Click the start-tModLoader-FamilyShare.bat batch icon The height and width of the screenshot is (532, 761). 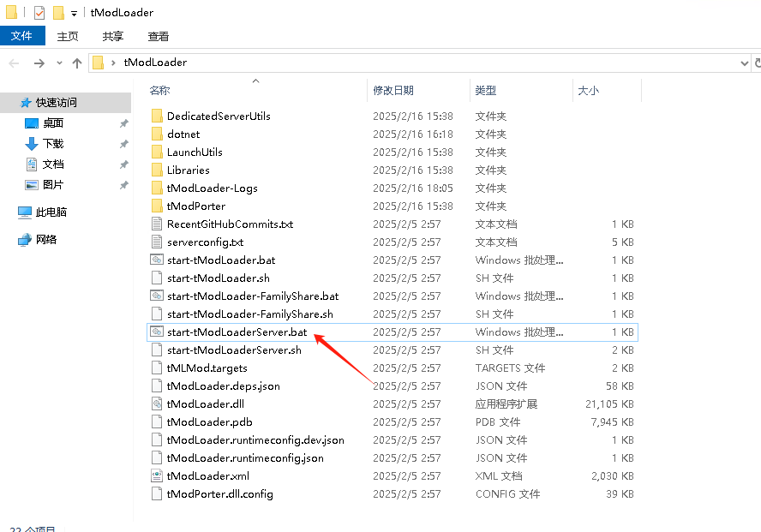tap(157, 296)
